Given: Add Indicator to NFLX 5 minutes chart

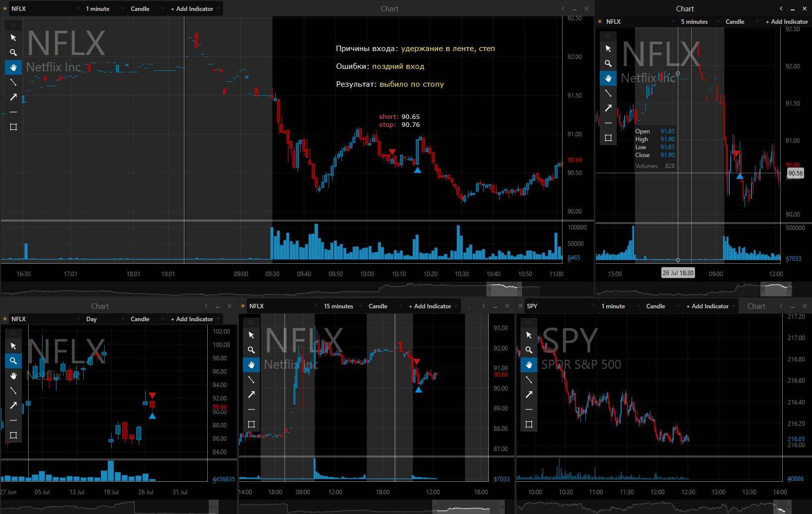Looking at the screenshot, I should pyautogui.click(x=786, y=22).
